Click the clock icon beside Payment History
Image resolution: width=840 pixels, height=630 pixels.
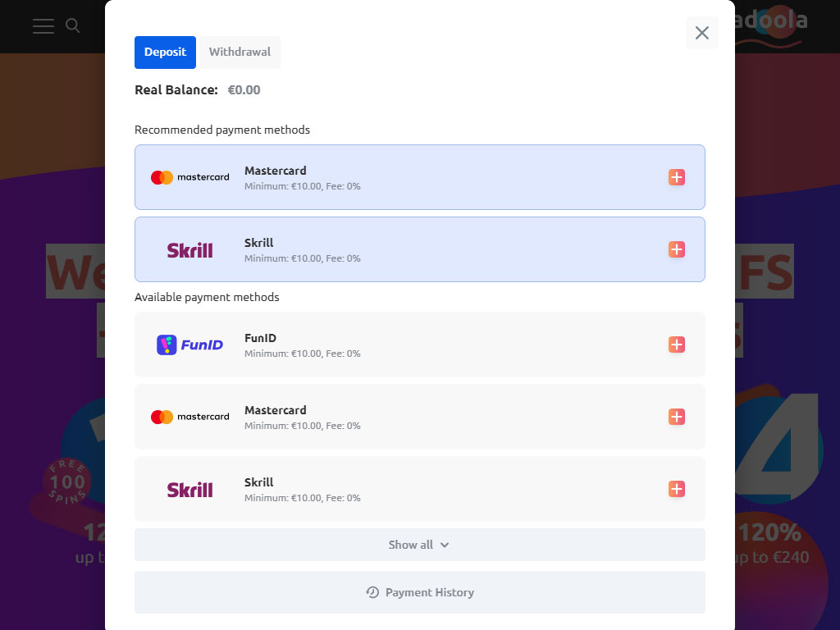(x=372, y=592)
